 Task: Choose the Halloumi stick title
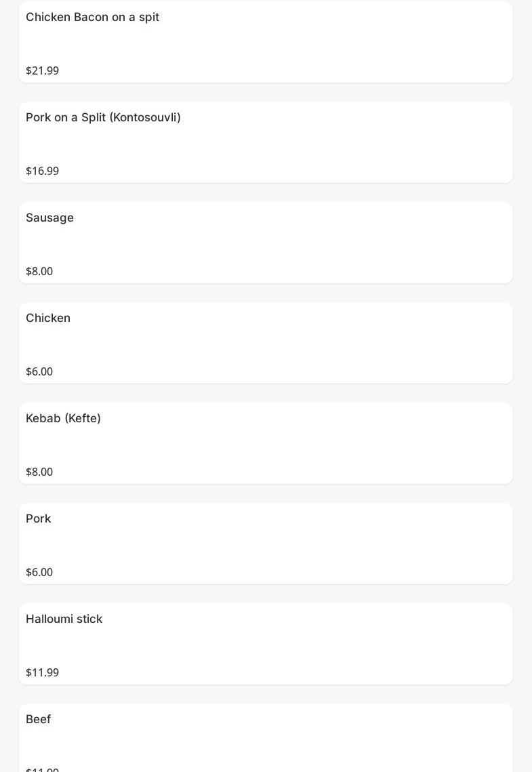click(64, 619)
